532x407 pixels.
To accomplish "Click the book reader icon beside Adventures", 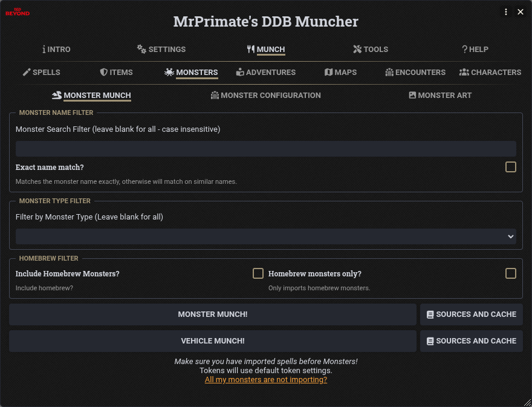I will pos(240,72).
